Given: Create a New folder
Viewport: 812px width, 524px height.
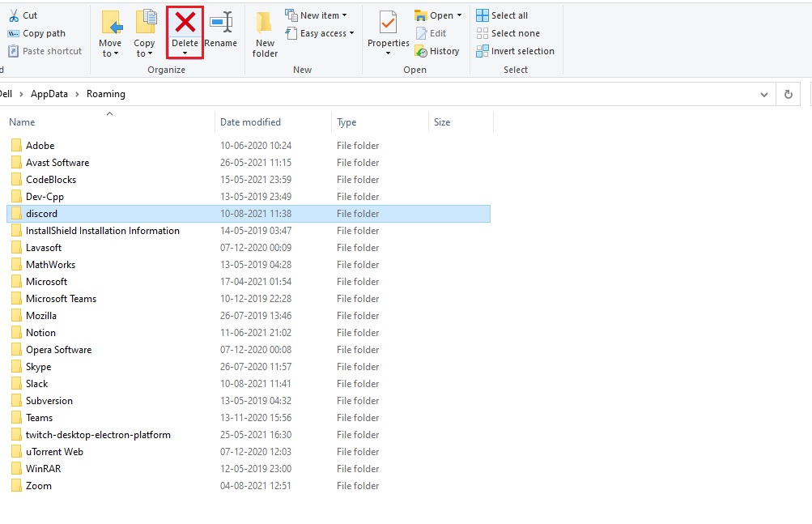Looking at the screenshot, I should [x=266, y=34].
